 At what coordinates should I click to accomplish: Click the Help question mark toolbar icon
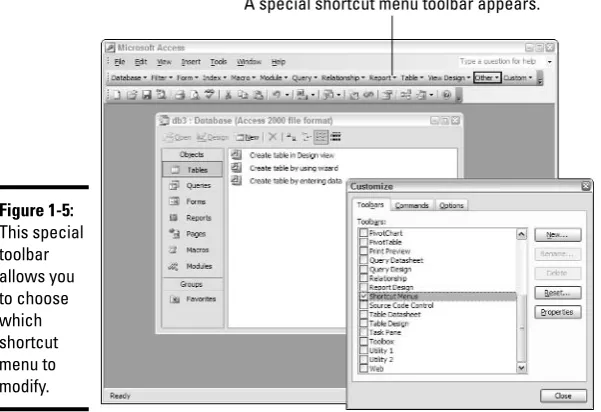tap(447, 95)
